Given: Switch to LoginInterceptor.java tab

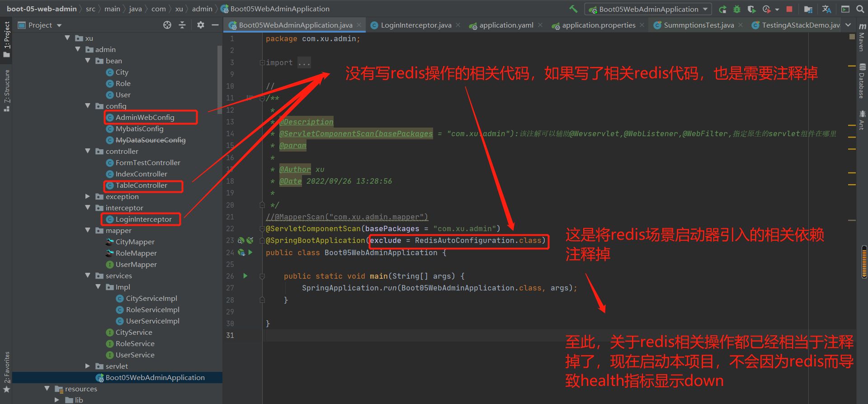Looking at the screenshot, I should click(416, 25).
